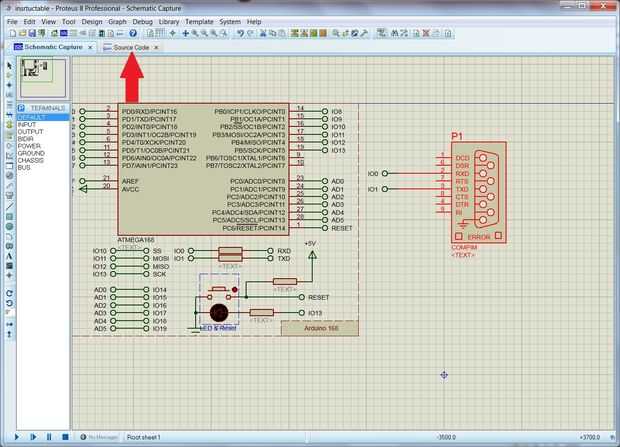Click the No Messages status indicator

pyautogui.click(x=99, y=437)
